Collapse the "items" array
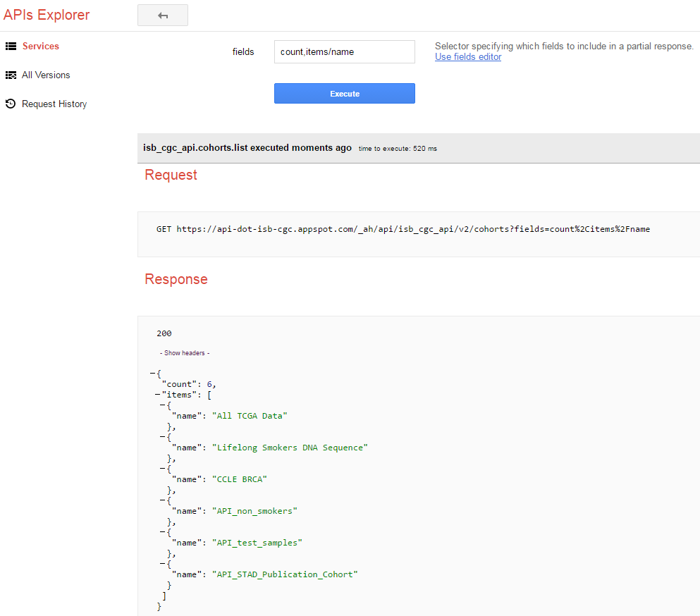This screenshot has height=616, width=700. pos(158,395)
